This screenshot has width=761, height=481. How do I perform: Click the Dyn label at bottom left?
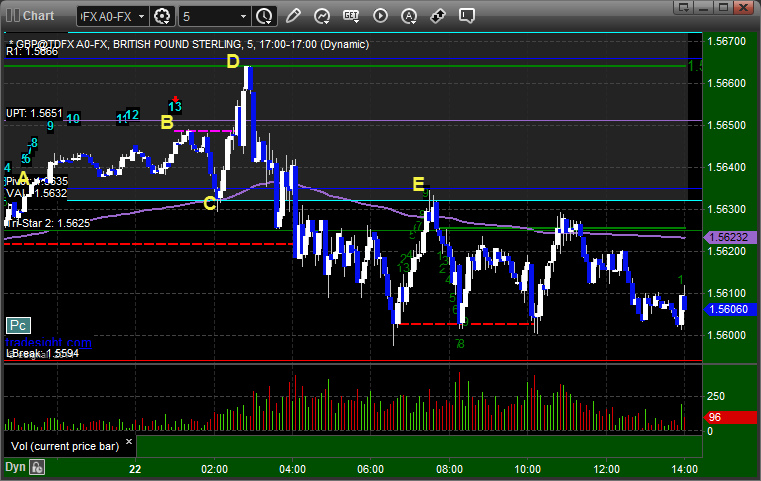pyautogui.click(x=15, y=467)
